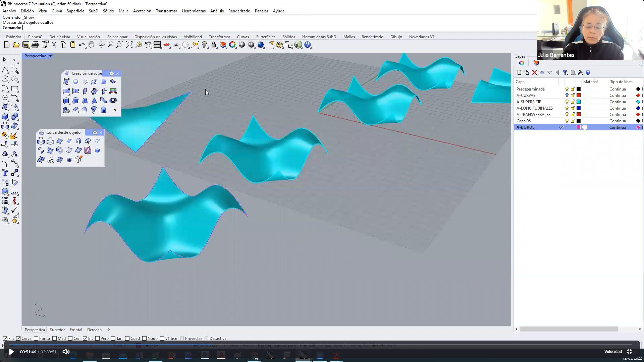Expand more tools chevron in Creación de superficies
644x362 pixels.
click(115, 110)
